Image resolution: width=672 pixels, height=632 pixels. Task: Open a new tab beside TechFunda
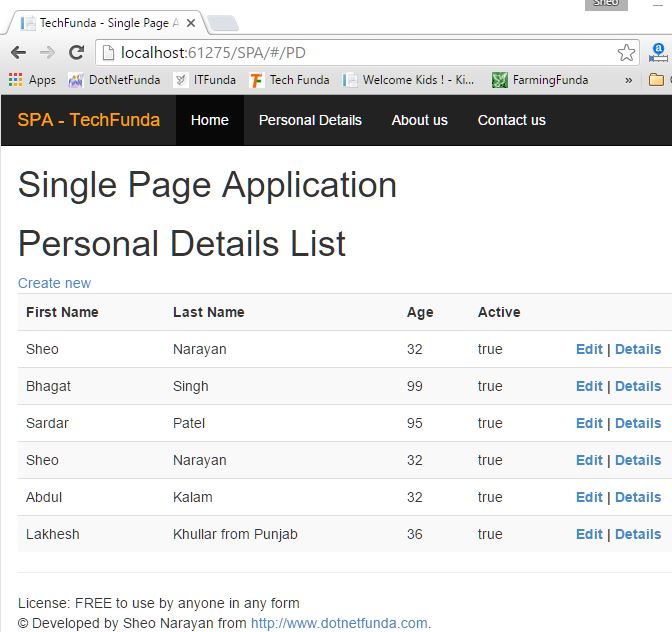(222, 23)
